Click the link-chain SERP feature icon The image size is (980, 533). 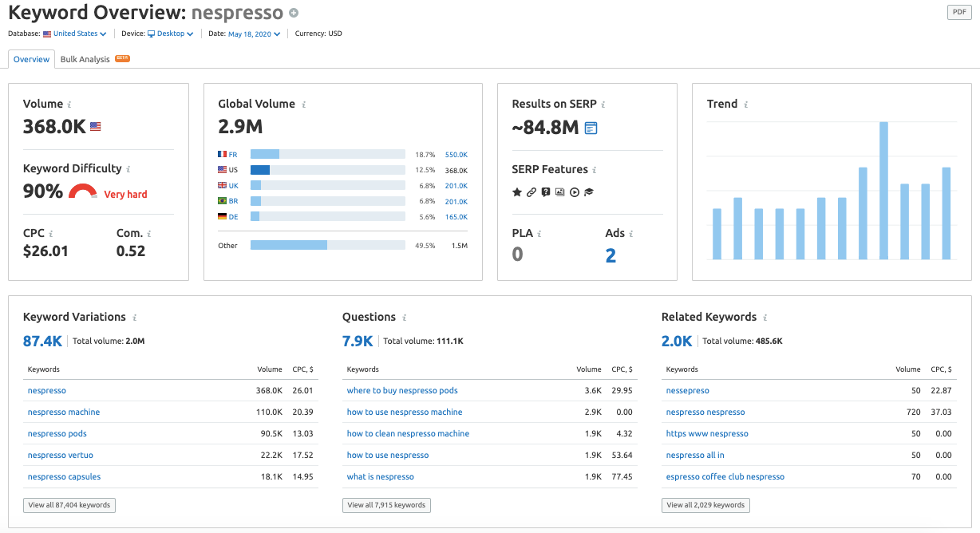[x=531, y=192]
